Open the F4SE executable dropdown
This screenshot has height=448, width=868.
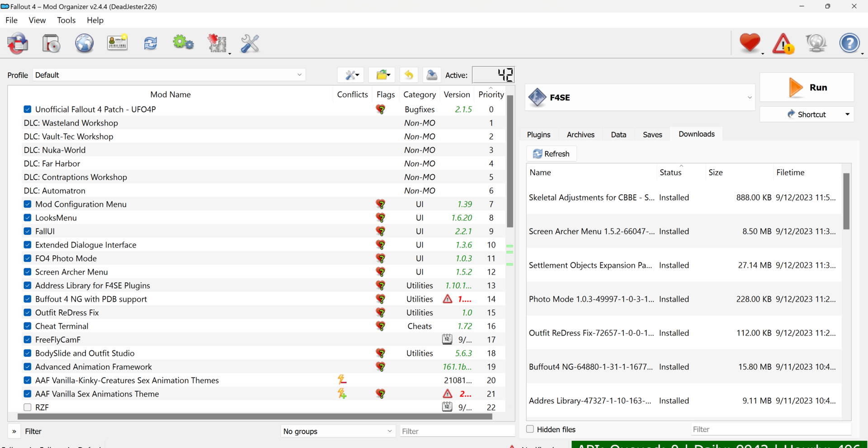[x=640, y=97]
